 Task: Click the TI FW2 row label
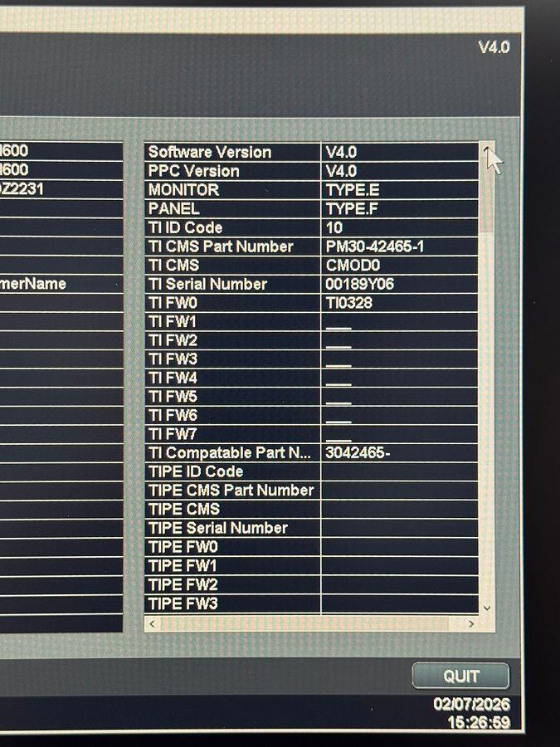(x=173, y=340)
